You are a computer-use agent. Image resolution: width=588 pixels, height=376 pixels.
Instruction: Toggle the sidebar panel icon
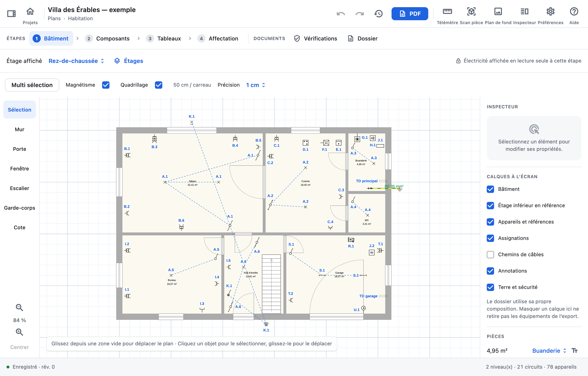pyautogui.click(x=11, y=13)
